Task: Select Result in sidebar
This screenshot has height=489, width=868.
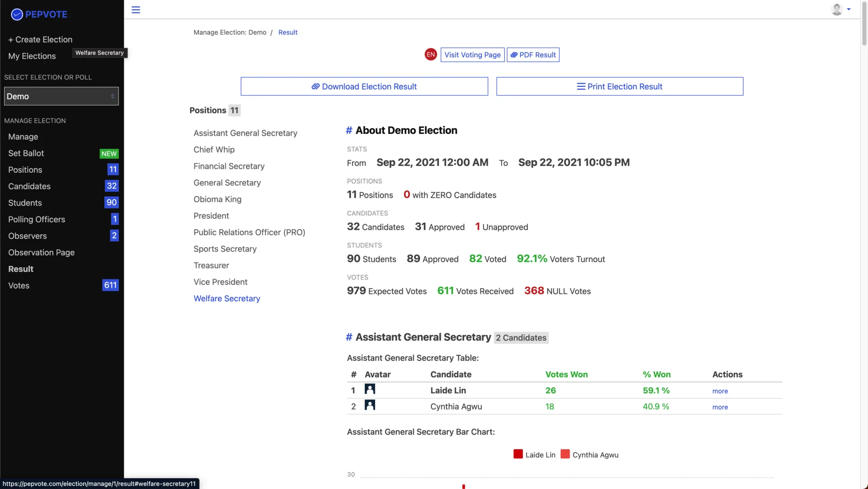Action: click(x=21, y=269)
